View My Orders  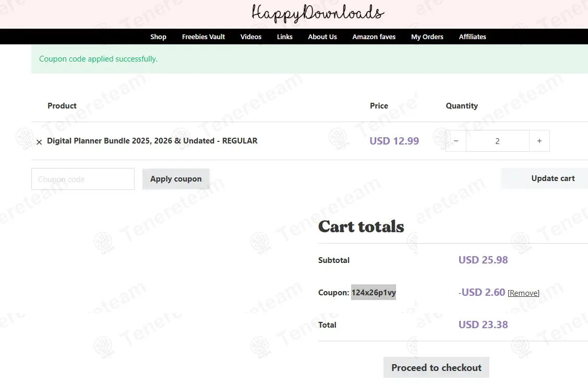(x=427, y=37)
